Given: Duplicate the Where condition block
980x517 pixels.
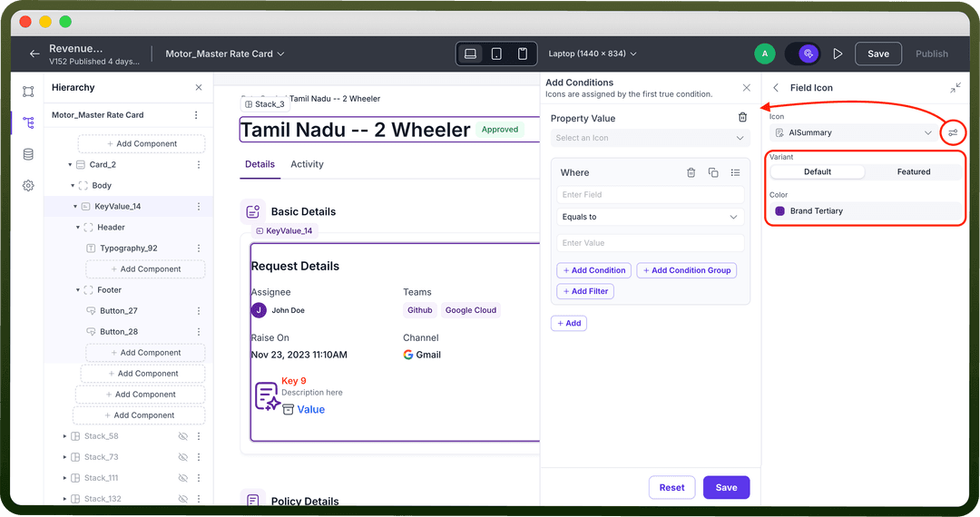Looking at the screenshot, I should pyautogui.click(x=713, y=172).
